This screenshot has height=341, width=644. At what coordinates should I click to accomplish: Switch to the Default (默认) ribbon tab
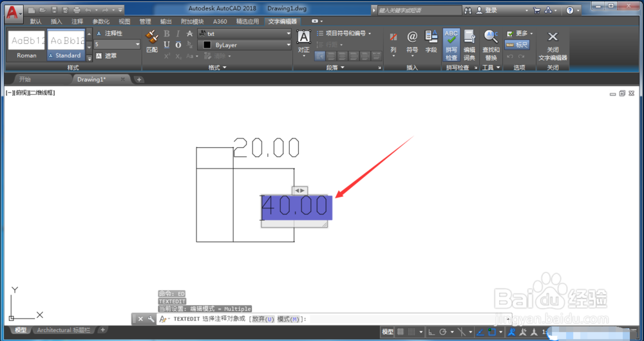(35, 21)
